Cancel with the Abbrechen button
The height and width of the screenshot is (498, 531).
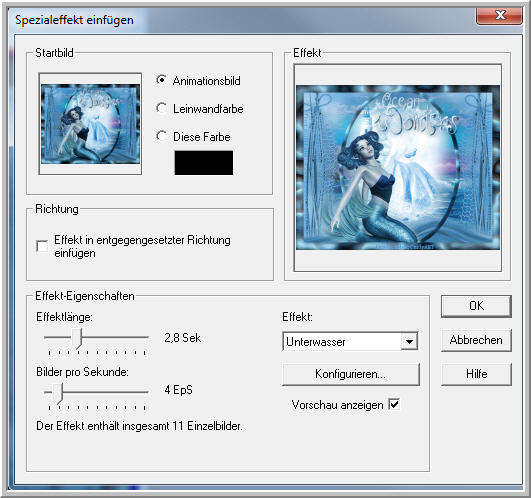click(476, 340)
